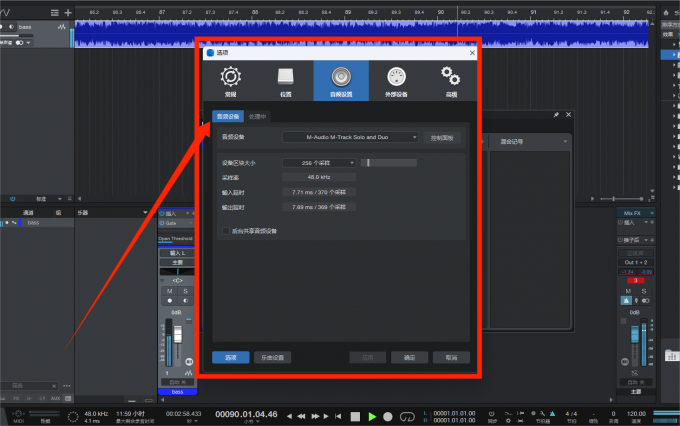This screenshot has width=680, height=426.
Task: Toggle the Loop button in transport bar
Action: click(x=405, y=416)
